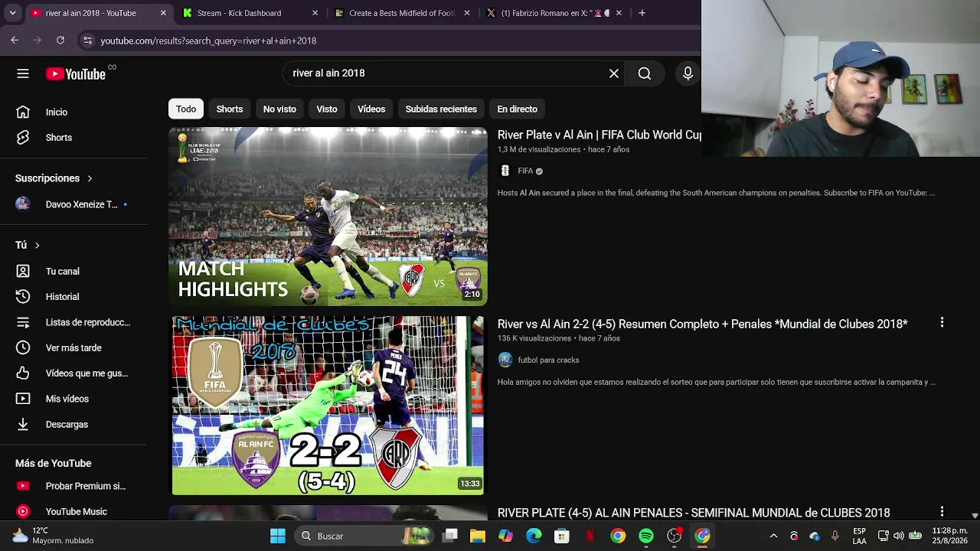
Task: Open Microsoft Edge from the taskbar
Action: pyautogui.click(x=534, y=536)
